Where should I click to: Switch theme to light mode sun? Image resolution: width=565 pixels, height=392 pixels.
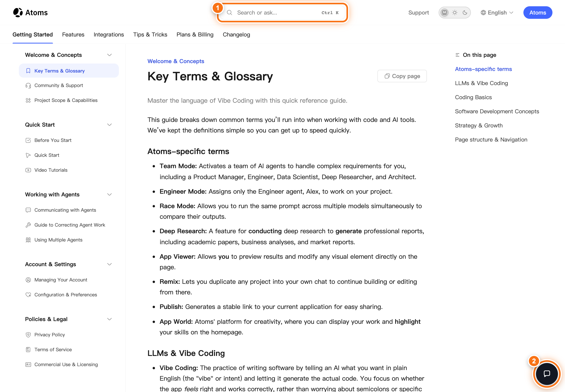455,13
